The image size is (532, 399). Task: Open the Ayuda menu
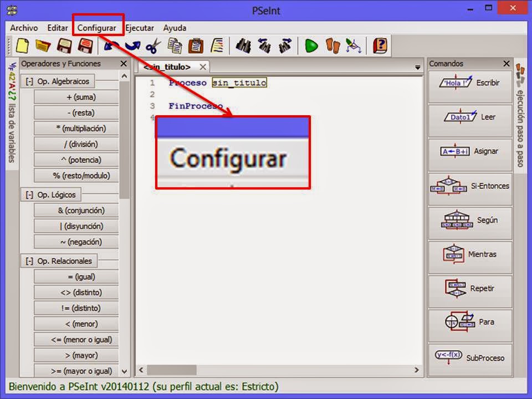point(175,28)
